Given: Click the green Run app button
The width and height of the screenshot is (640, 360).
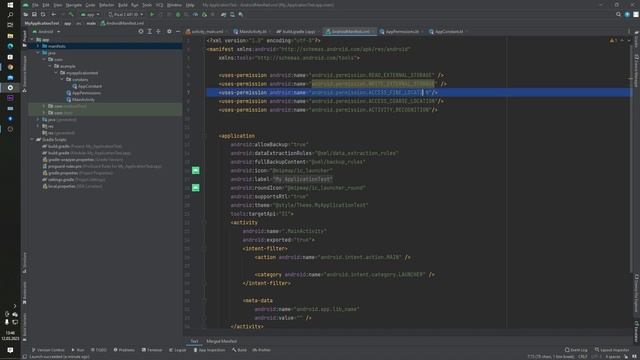Looking at the screenshot, I should click(x=152, y=14).
